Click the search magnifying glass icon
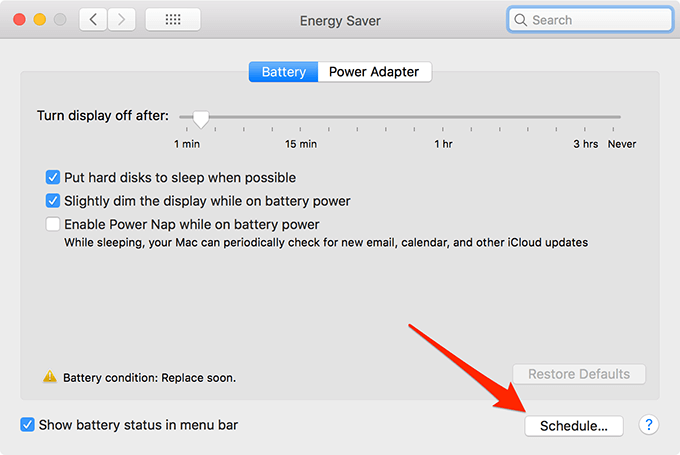 pos(521,20)
